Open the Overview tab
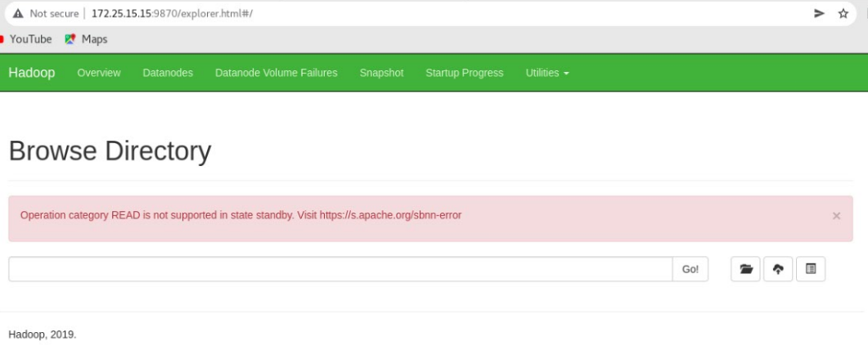 pyautogui.click(x=98, y=73)
